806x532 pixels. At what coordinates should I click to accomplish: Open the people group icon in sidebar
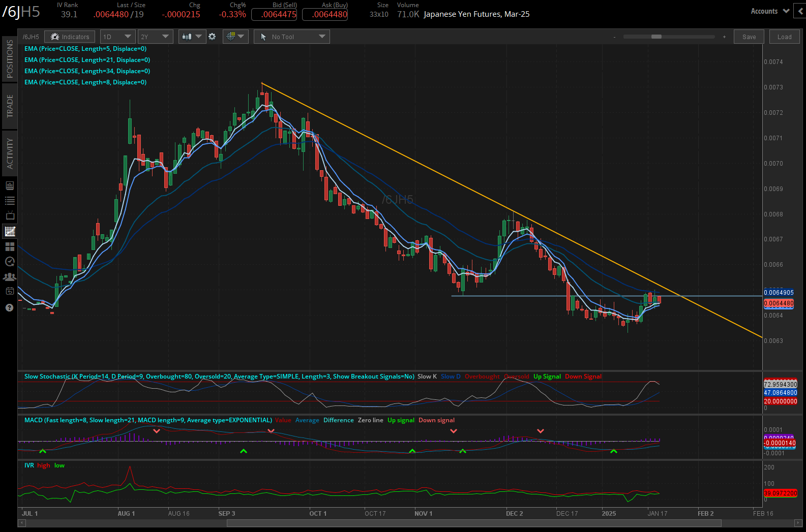tap(10, 277)
